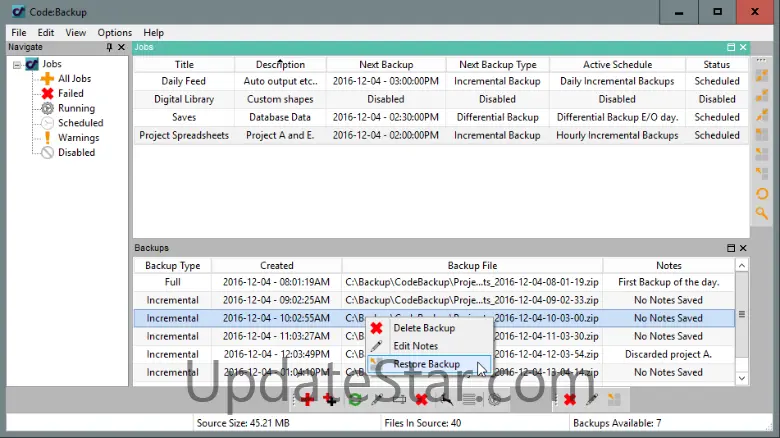This screenshot has width=780, height=438.
Task: Select the Full backup row created 08:01:19AM
Action: (434, 282)
